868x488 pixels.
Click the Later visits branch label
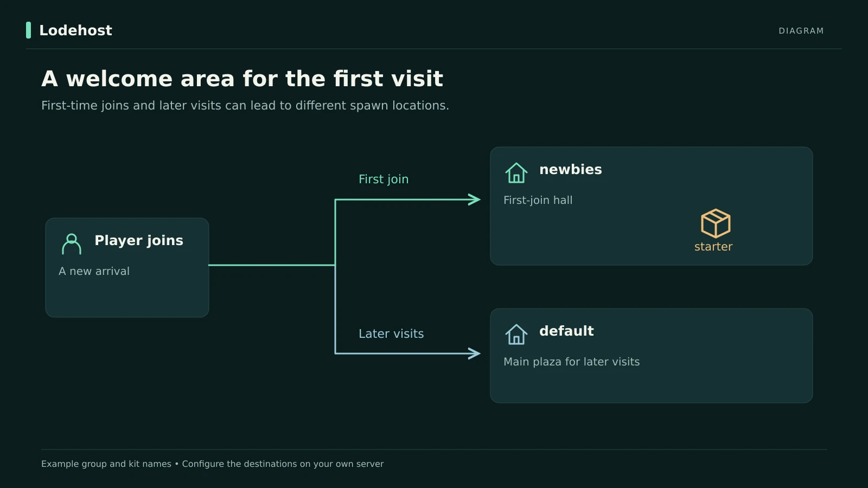[x=391, y=333]
